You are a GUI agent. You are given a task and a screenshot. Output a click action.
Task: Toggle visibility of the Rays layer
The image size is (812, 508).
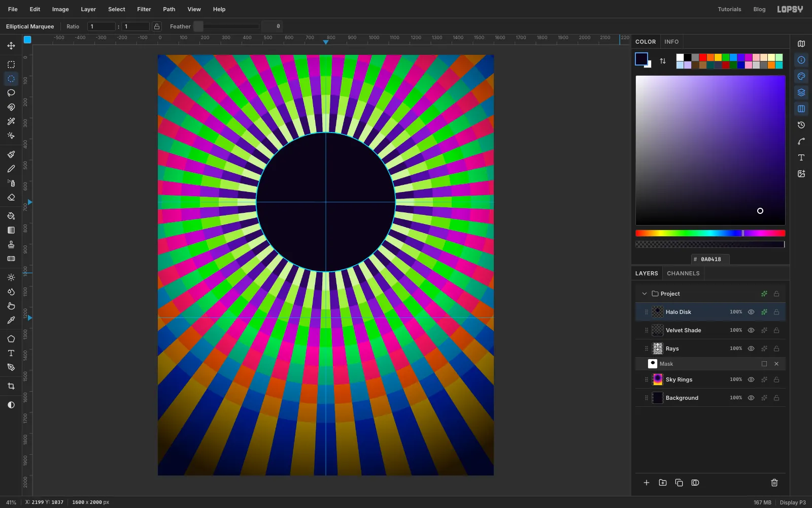[x=751, y=348]
